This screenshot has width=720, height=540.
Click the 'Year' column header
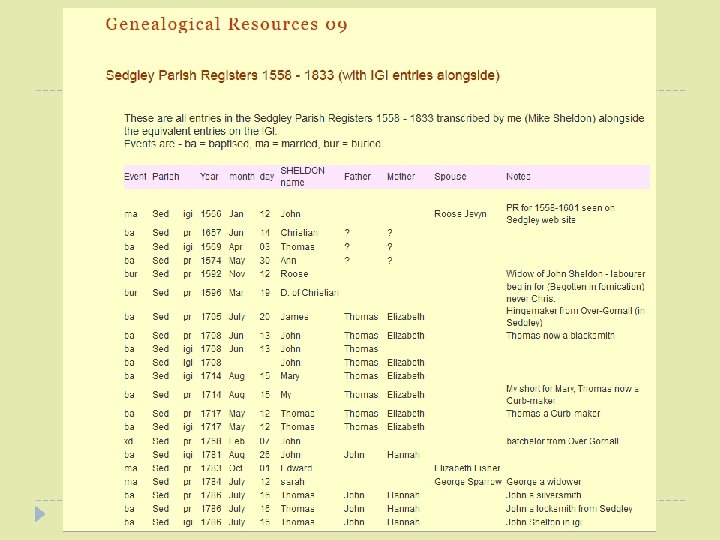coord(209,176)
